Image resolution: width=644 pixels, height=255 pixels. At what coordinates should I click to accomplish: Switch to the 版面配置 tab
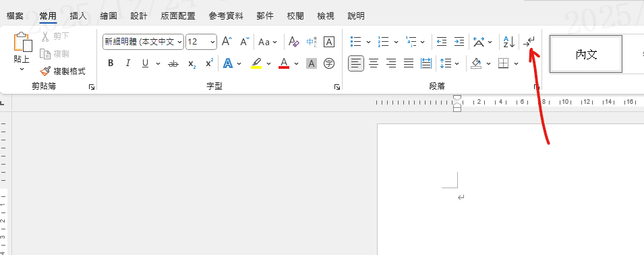(178, 16)
